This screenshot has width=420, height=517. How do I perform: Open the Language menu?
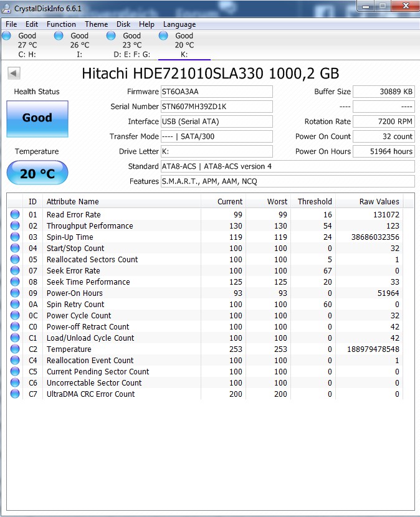(x=179, y=24)
